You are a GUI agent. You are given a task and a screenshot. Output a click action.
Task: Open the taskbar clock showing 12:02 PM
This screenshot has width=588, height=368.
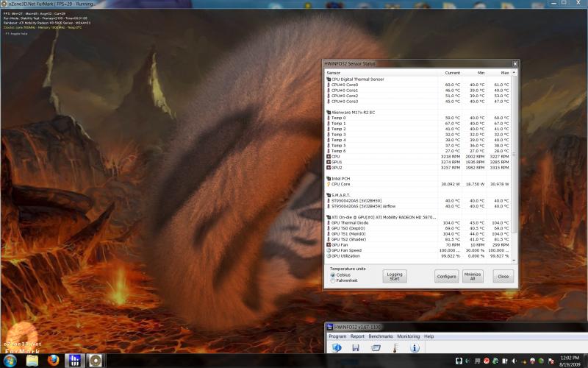click(569, 361)
